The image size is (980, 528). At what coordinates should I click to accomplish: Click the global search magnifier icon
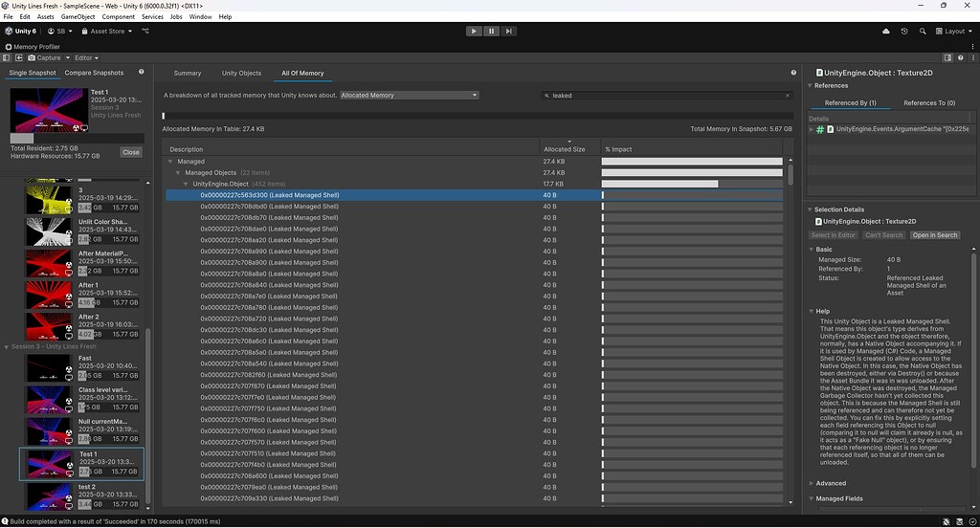(x=923, y=32)
